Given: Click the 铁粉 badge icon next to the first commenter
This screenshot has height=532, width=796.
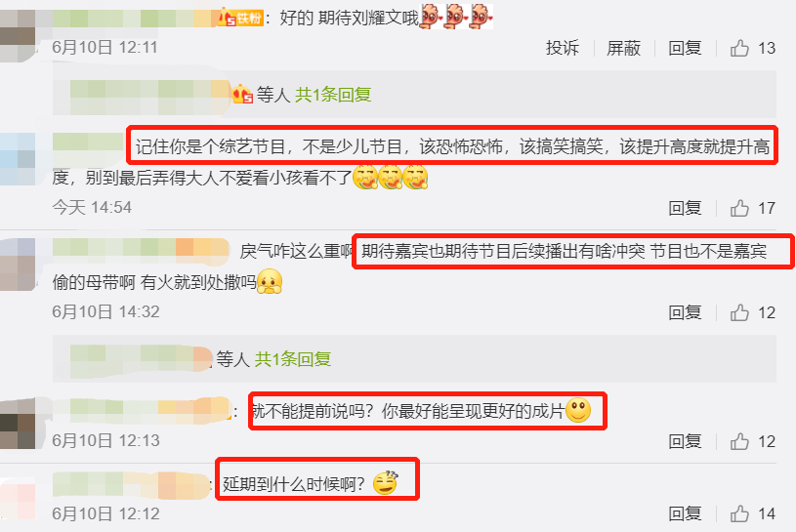Looking at the screenshot, I should pyautogui.click(x=240, y=19).
